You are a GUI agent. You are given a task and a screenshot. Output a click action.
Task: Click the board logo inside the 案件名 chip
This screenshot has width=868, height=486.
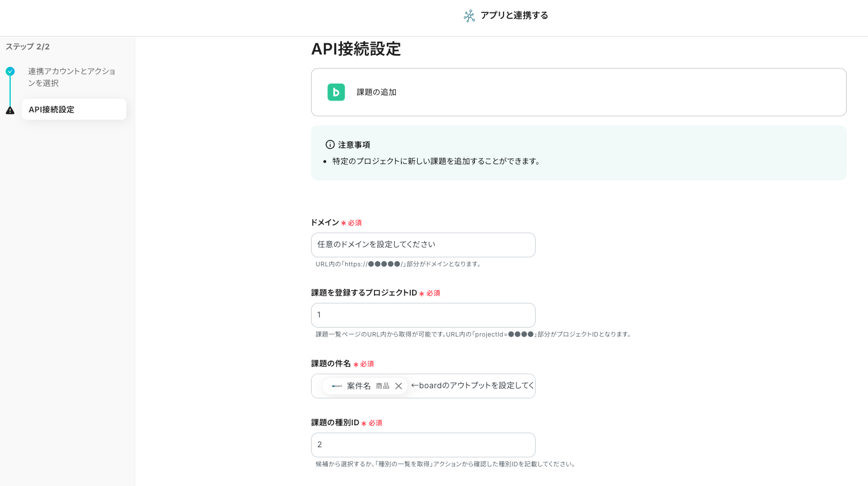click(337, 386)
